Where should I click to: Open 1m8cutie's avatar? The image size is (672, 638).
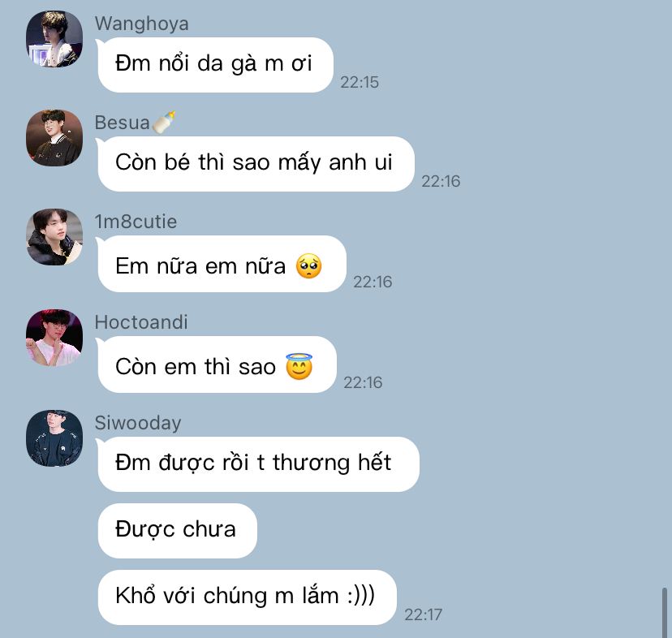click(x=54, y=237)
